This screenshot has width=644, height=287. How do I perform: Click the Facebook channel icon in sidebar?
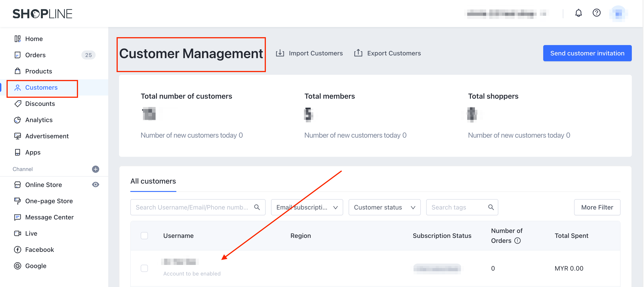(18, 250)
